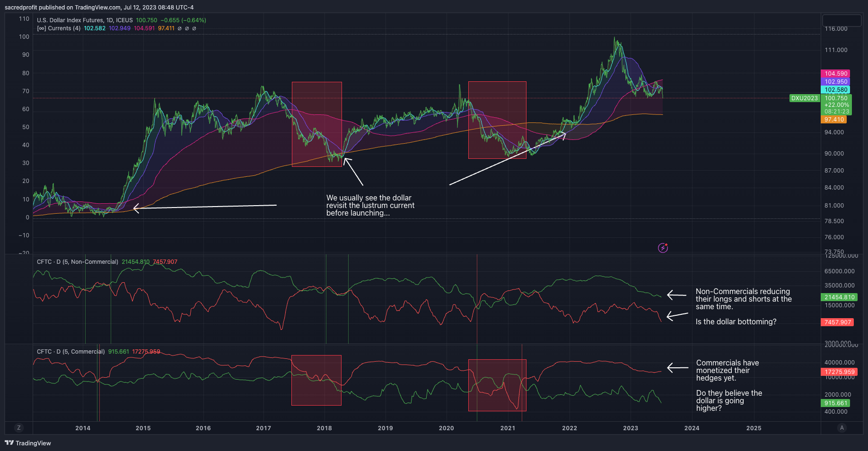Click the 81.000 tick on right price axis
The width and height of the screenshot is (868, 451).
834,206
